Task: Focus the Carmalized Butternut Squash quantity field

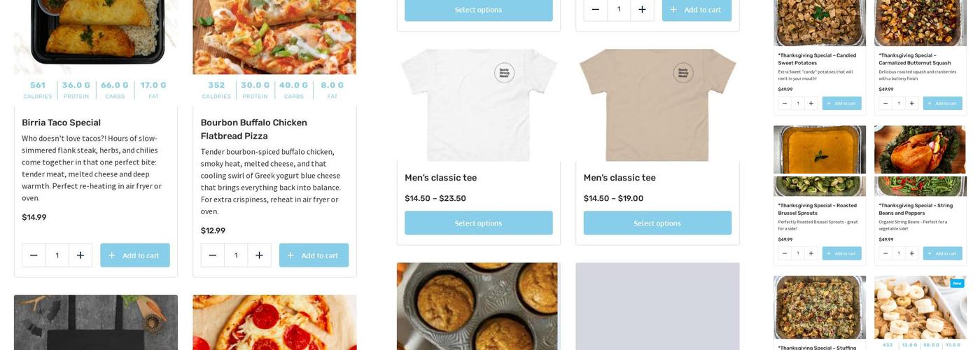Action: coord(899,104)
